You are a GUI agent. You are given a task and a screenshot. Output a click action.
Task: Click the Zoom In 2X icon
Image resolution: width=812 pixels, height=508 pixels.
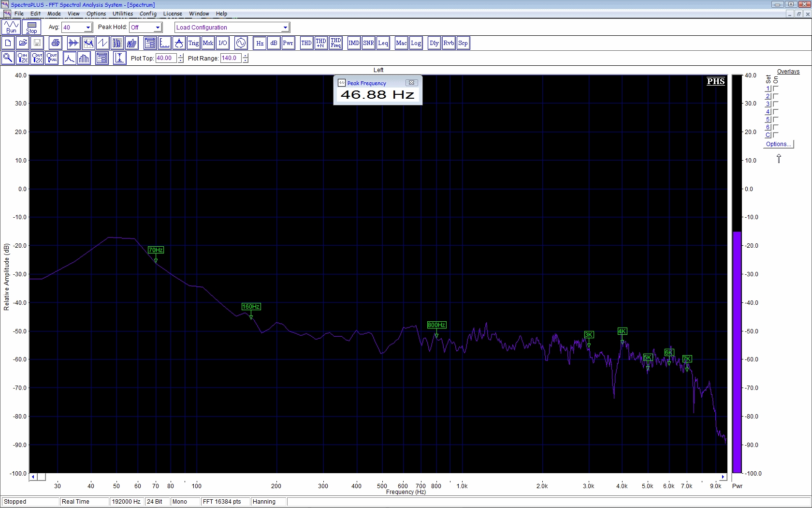[x=23, y=58]
